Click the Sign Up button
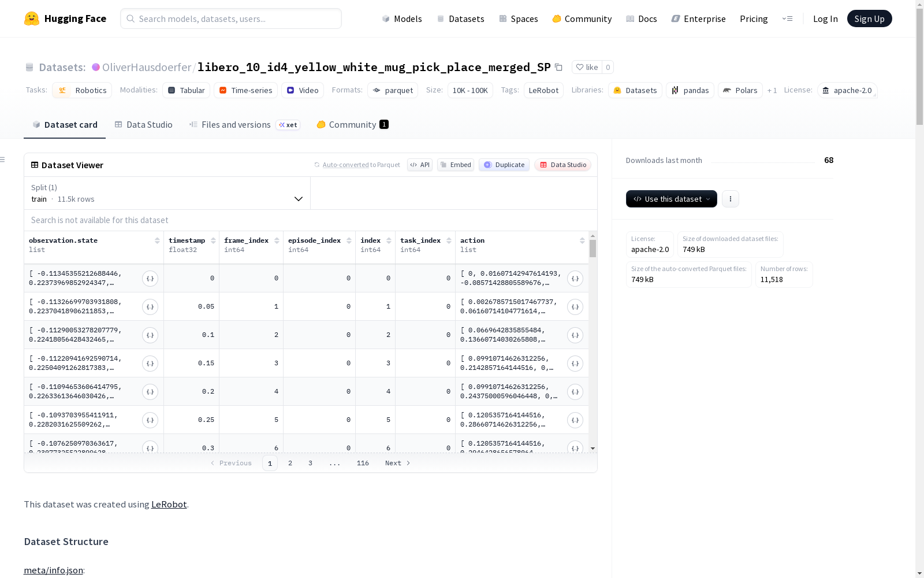924x578 pixels. (x=869, y=18)
